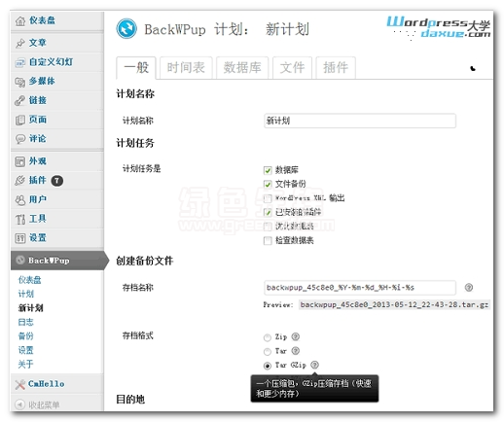The height and width of the screenshot is (422, 504).
Task: Click the BackWPup sidebar menu icon
Action: coord(20,260)
